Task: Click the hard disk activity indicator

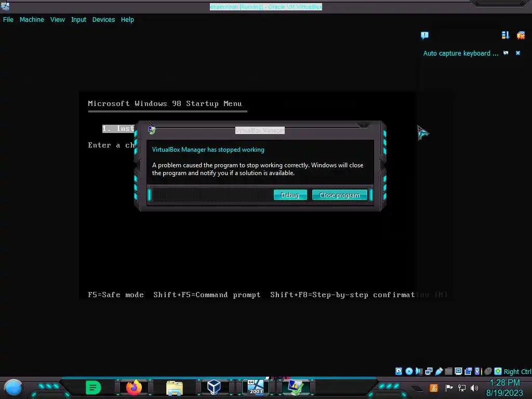Action: (398, 371)
